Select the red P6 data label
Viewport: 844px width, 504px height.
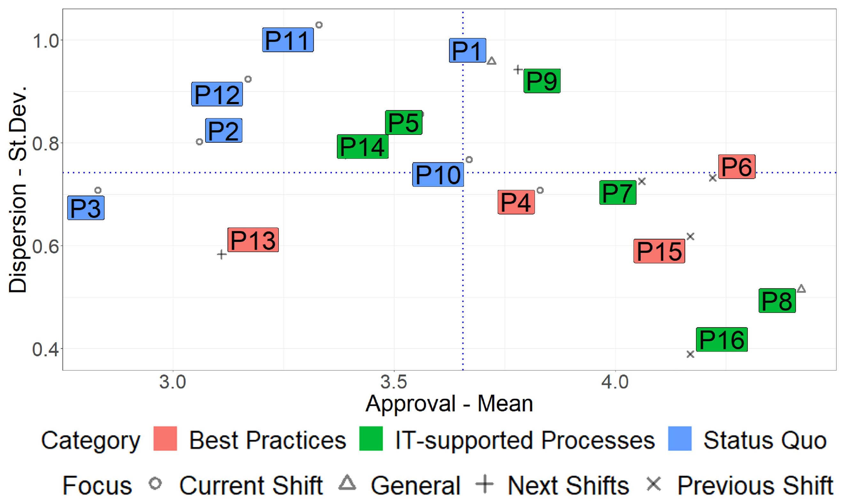(x=737, y=167)
